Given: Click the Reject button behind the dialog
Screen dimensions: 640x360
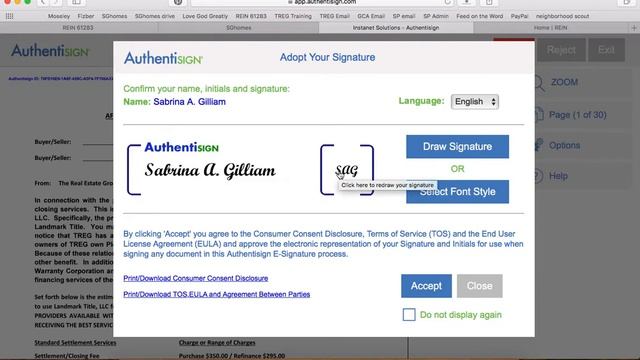Looking at the screenshot, I should pos(561,50).
